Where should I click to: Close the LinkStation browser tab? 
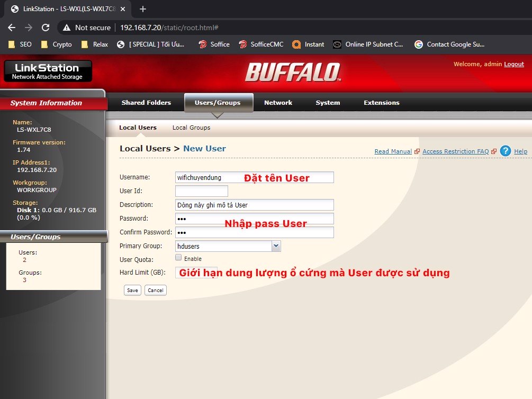(123, 9)
